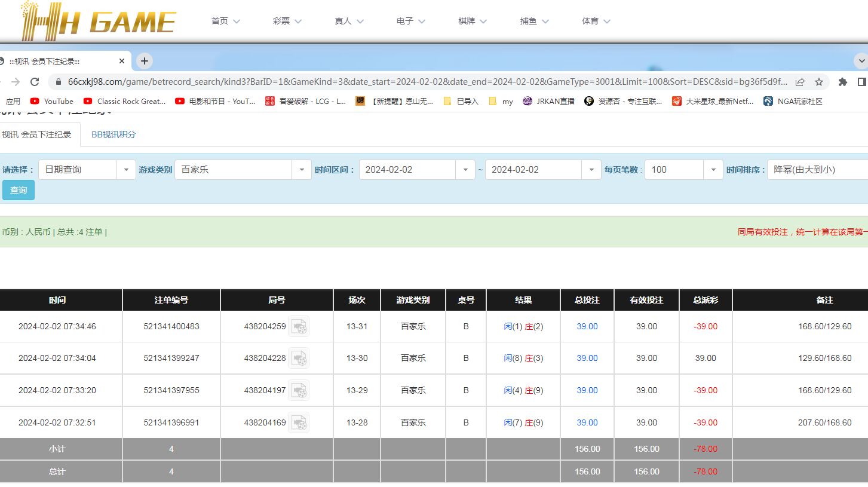
Task: Bookmark this page with the star icon
Action: coord(818,82)
